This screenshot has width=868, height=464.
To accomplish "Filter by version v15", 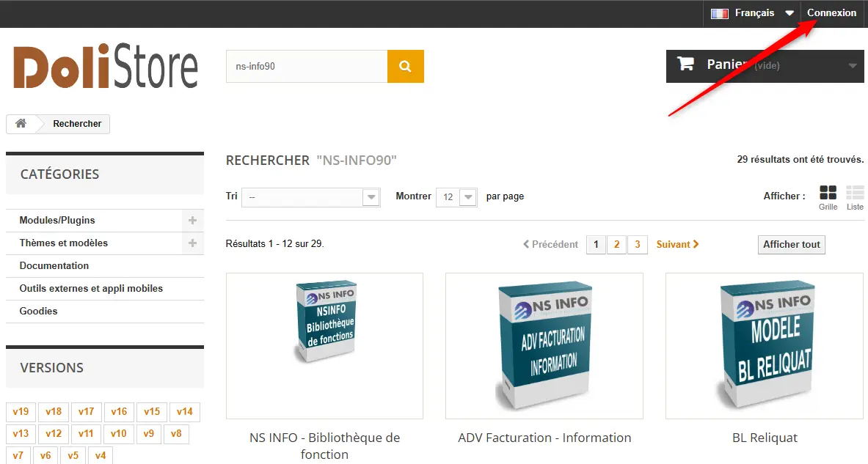I will pos(152,411).
